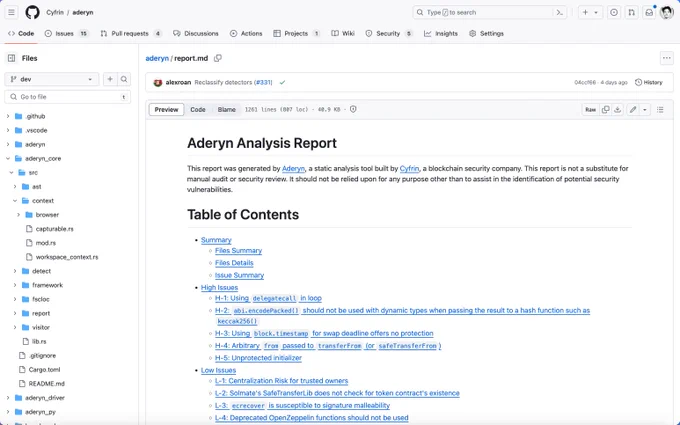The height and width of the screenshot is (425, 680).
Task: View commit check status checkmark
Action: coord(282,82)
